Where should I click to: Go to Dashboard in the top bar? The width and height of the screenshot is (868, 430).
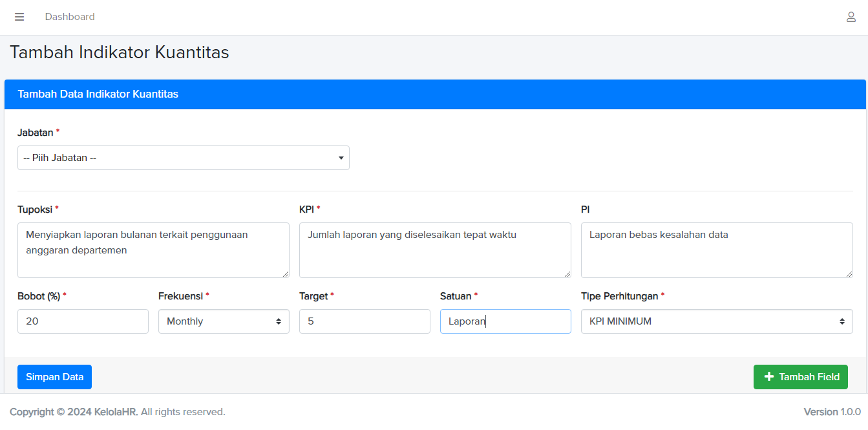click(70, 17)
